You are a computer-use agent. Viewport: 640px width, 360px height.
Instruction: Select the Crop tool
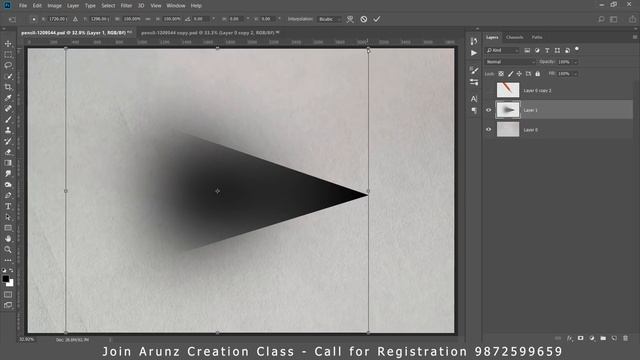[x=8, y=87]
